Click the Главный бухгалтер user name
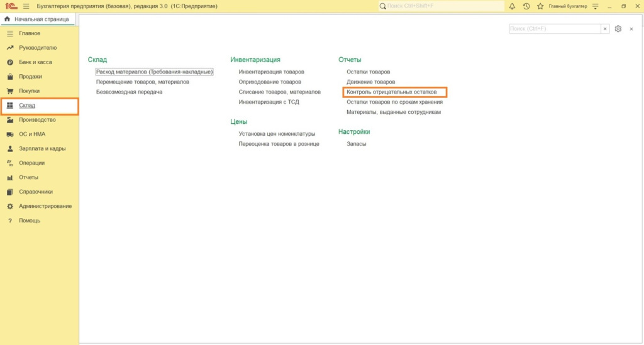This screenshot has width=644, height=345. [x=567, y=6]
